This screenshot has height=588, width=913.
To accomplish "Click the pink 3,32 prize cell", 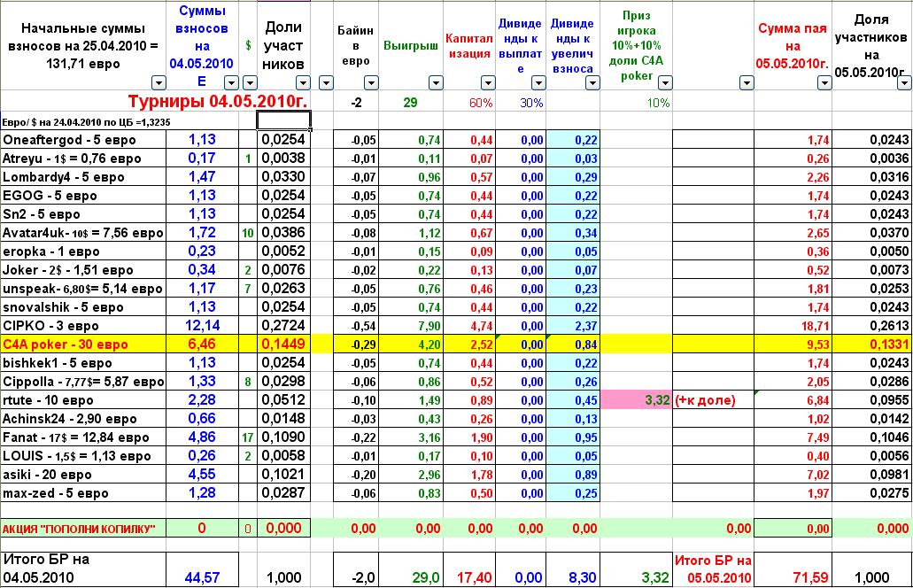I will click(x=636, y=400).
